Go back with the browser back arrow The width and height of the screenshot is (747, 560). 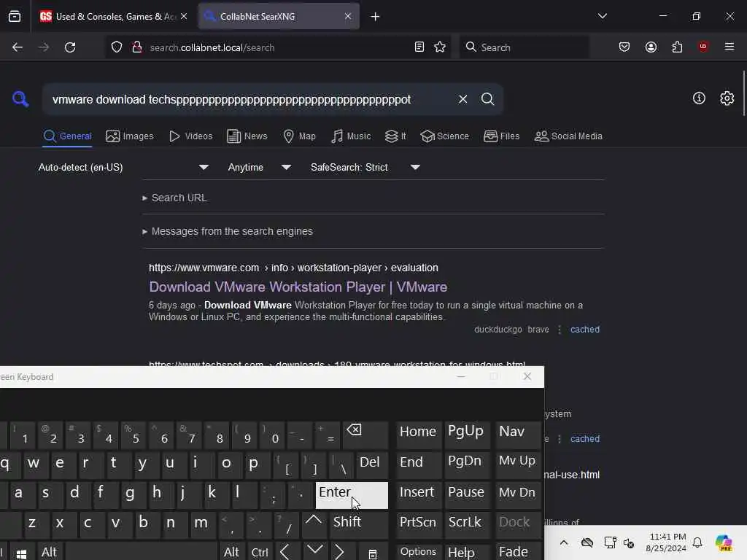(18, 47)
